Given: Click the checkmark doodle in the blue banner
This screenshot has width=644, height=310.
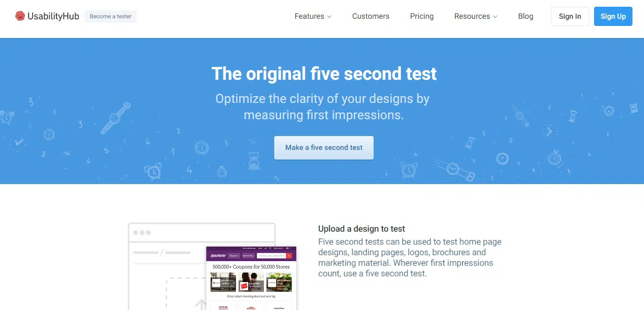Looking at the screenshot, I should click(19, 142).
